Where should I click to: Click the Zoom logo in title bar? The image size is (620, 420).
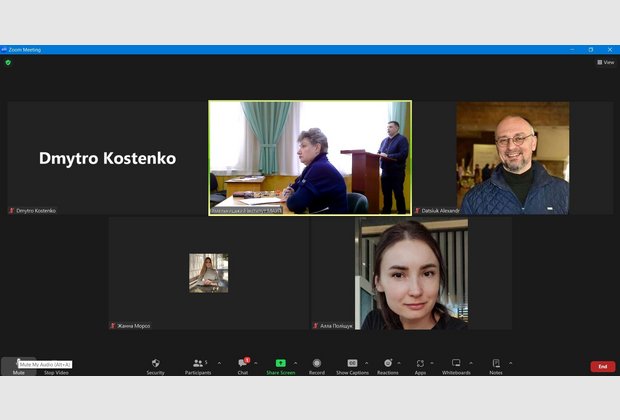(4, 50)
